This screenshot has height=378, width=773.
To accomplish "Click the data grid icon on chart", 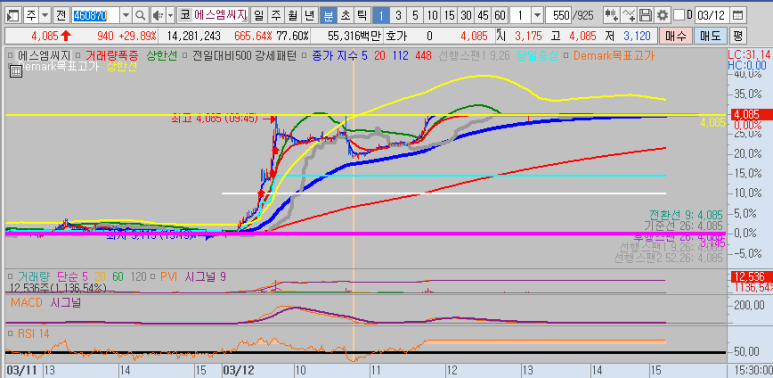I will point(15,72).
